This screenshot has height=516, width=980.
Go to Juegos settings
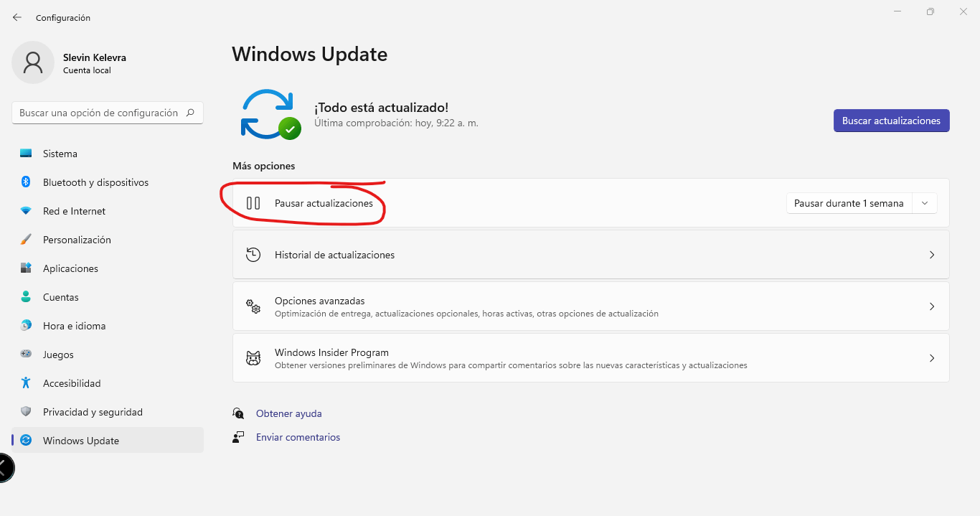(108, 355)
